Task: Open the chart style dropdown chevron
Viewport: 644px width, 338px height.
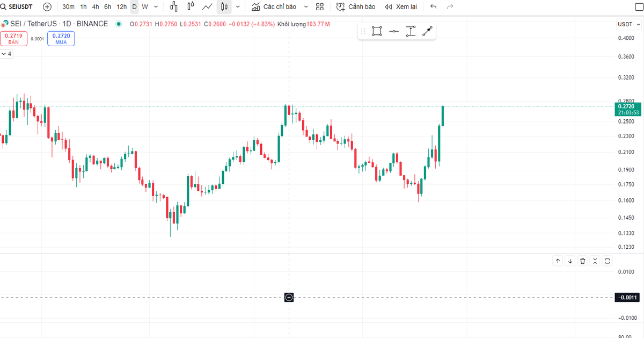Action: pyautogui.click(x=237, y=6)
